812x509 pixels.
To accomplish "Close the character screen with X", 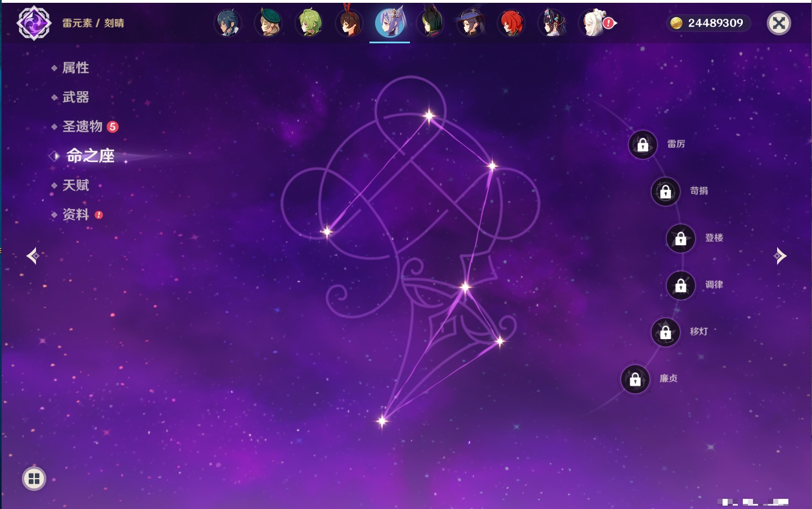I will point(779,23).
